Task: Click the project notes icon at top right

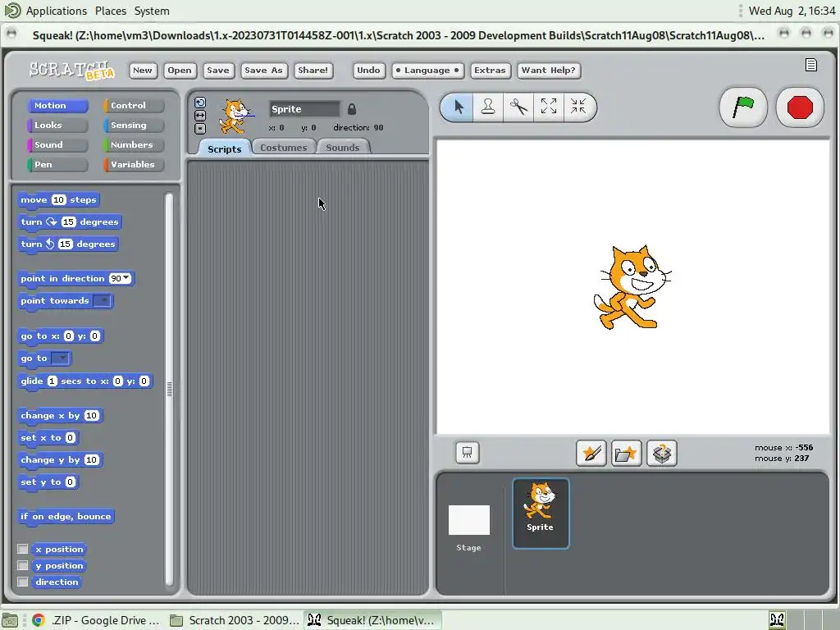Action: tap(811, 65)
